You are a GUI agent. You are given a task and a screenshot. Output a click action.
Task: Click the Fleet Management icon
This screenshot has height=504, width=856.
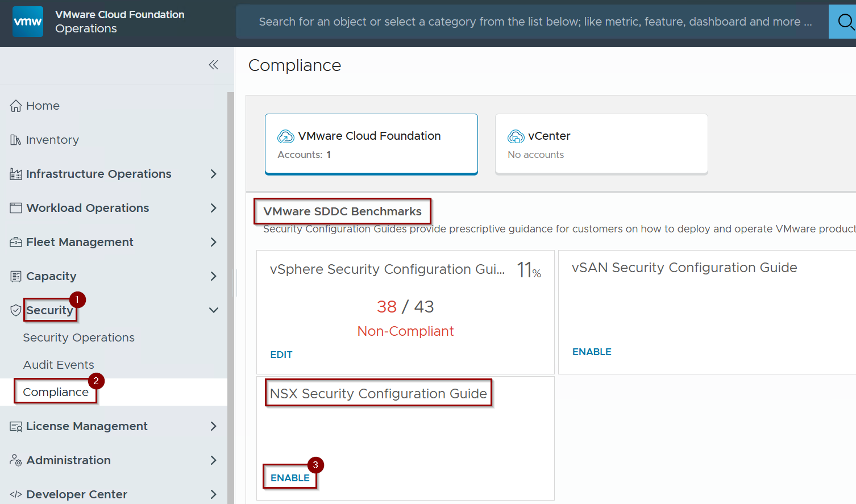click(16, 242)
